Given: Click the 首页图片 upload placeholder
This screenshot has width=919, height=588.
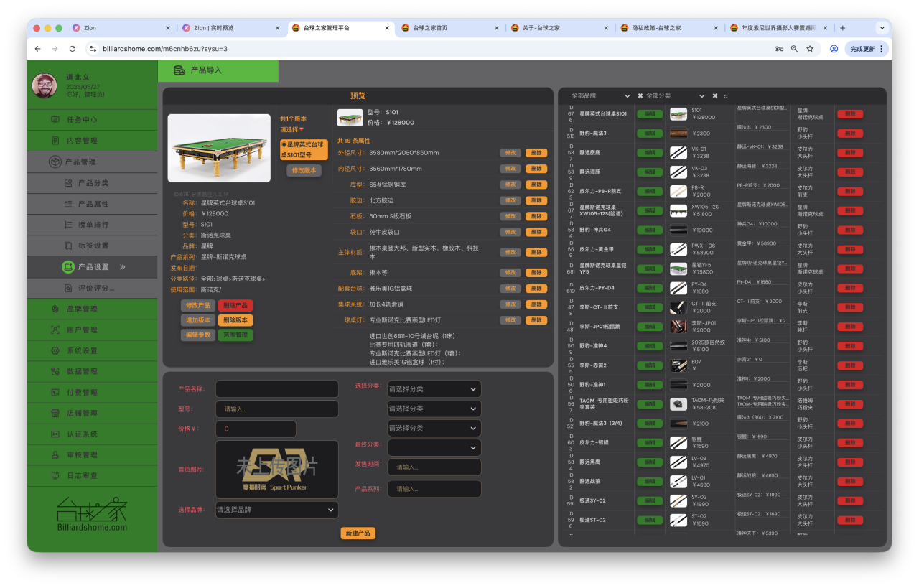Looking at the screenshot, I should pyautogui.click(x=276, y=470).
